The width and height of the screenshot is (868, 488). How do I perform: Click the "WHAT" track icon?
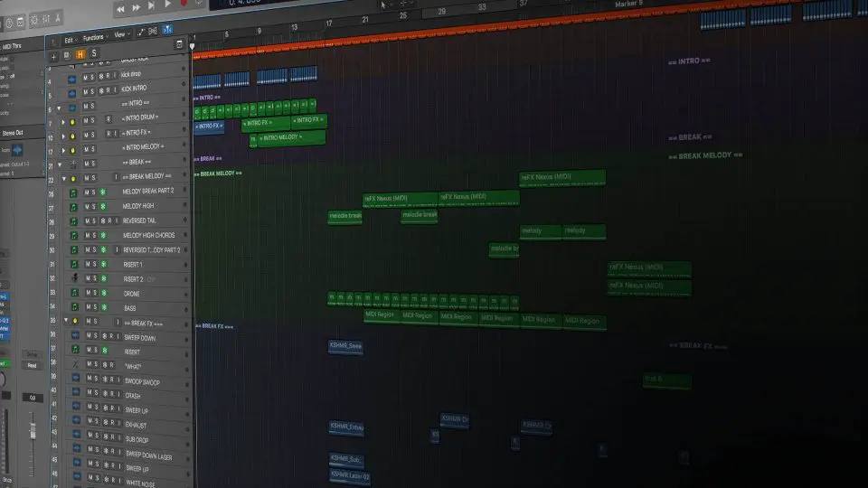point(76,363)
